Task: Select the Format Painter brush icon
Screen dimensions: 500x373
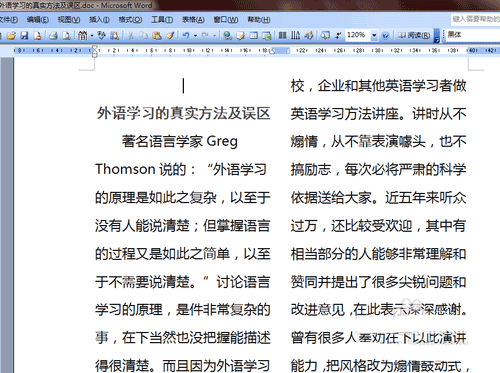Action: coord(170,35)
